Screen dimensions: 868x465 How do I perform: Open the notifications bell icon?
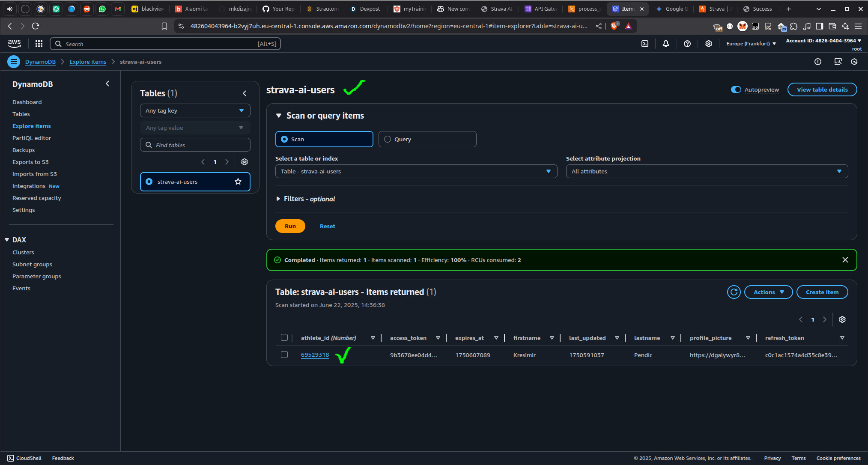[x=665, y=44]
